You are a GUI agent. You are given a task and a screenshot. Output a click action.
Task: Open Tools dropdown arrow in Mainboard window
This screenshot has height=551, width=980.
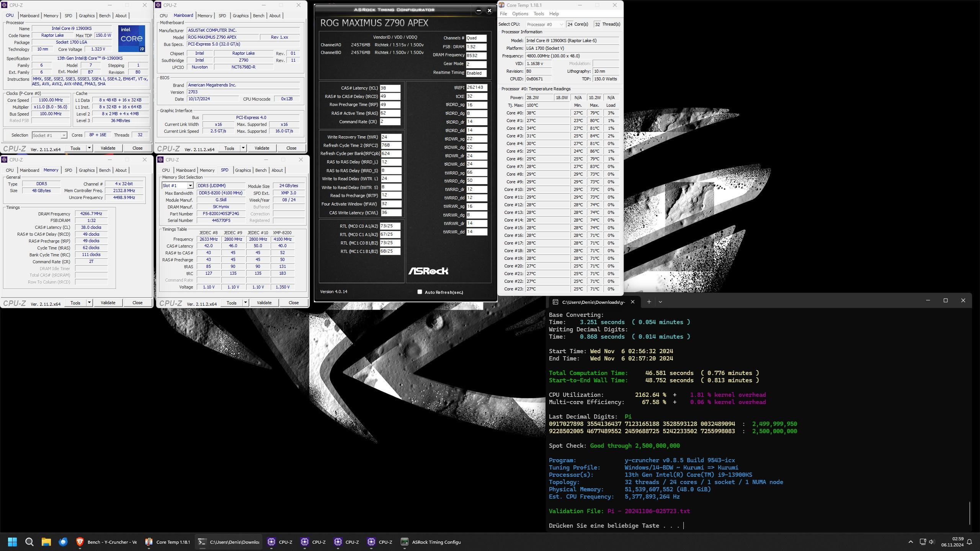point(243,148)
